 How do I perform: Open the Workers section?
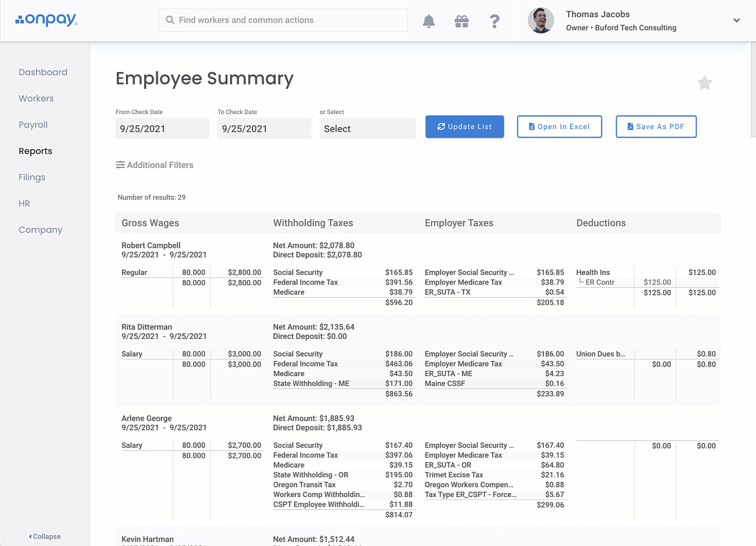(36, 99)
